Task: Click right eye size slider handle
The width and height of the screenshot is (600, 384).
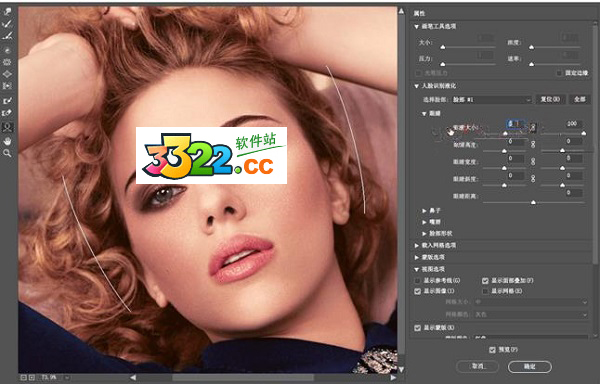Action: (x=584, y=133)
